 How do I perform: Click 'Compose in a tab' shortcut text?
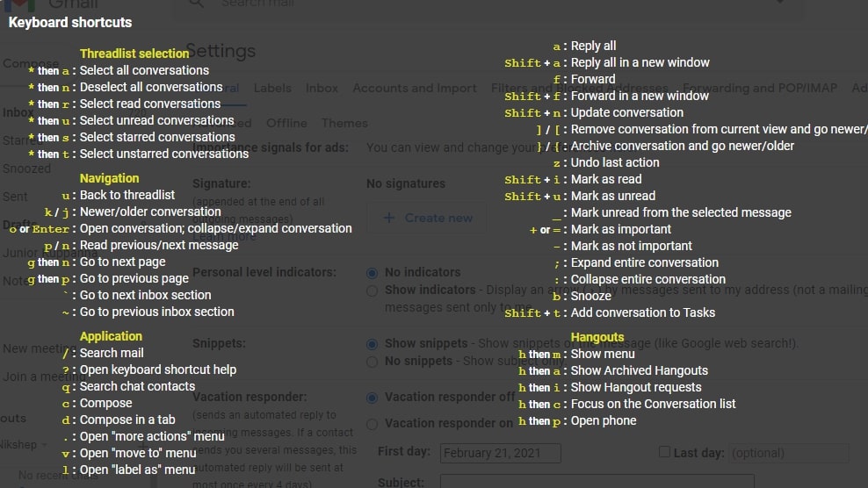pyautogui.click(x=127, y=420)
